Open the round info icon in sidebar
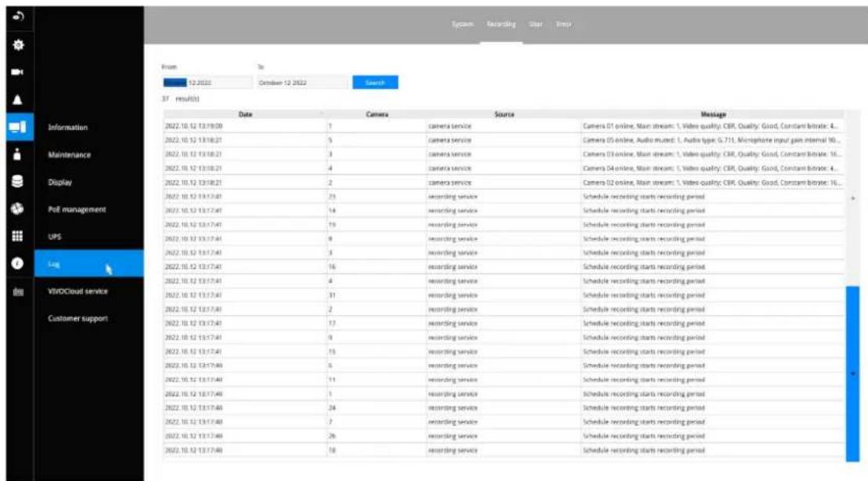868x481 pixels. tap(17, 263)
